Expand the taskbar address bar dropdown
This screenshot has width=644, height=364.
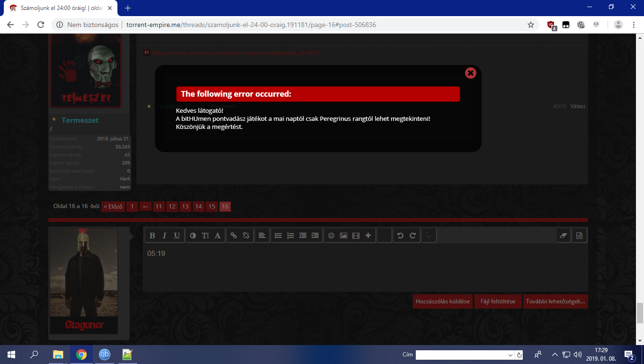(510, 355)
